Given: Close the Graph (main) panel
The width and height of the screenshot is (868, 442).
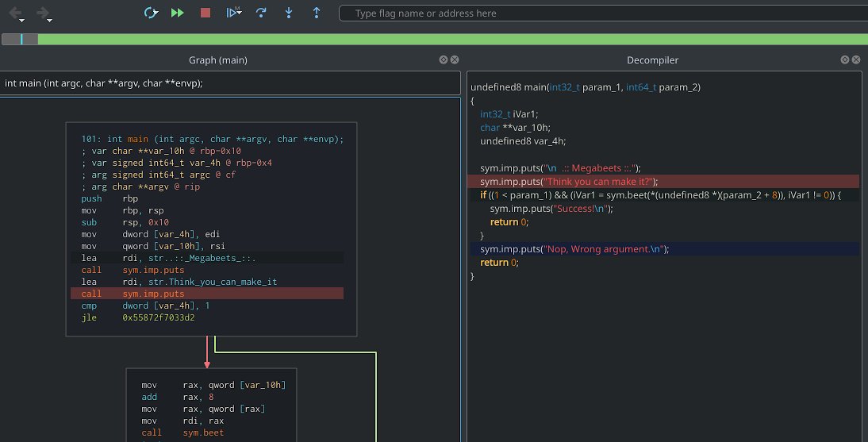Looking at the screenshot, I should (455, 60).
